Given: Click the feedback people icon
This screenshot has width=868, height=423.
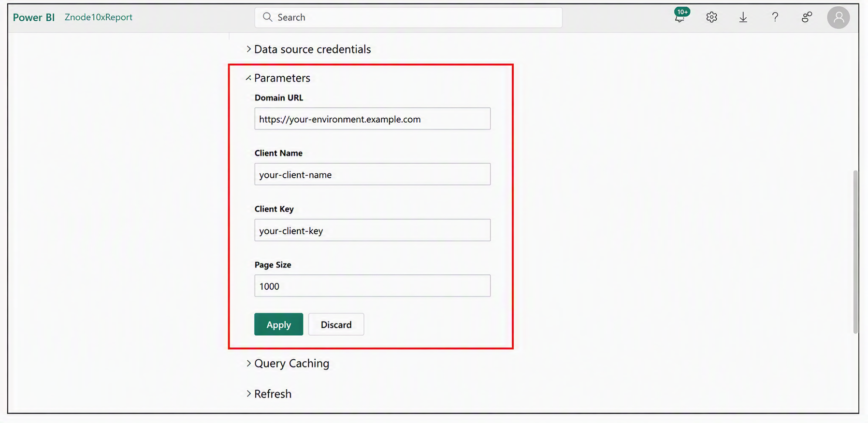Looking at the screenshot, I should (807, 17).
